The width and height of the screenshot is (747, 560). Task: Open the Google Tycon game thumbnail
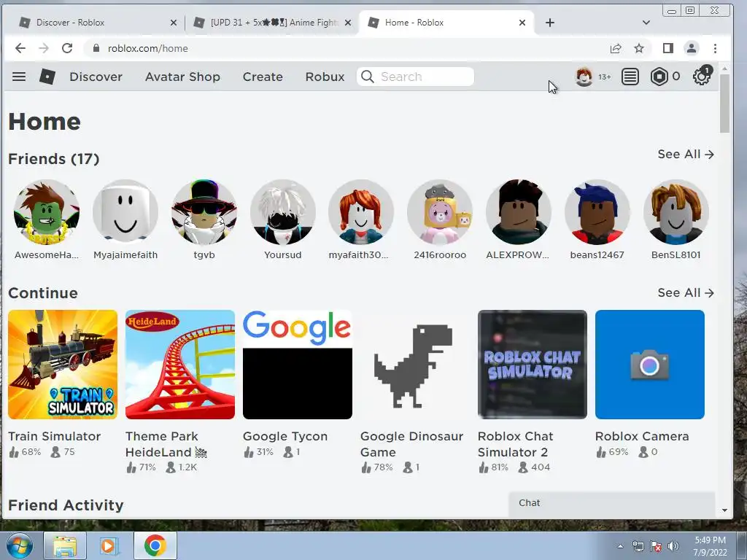coord(298,365)
